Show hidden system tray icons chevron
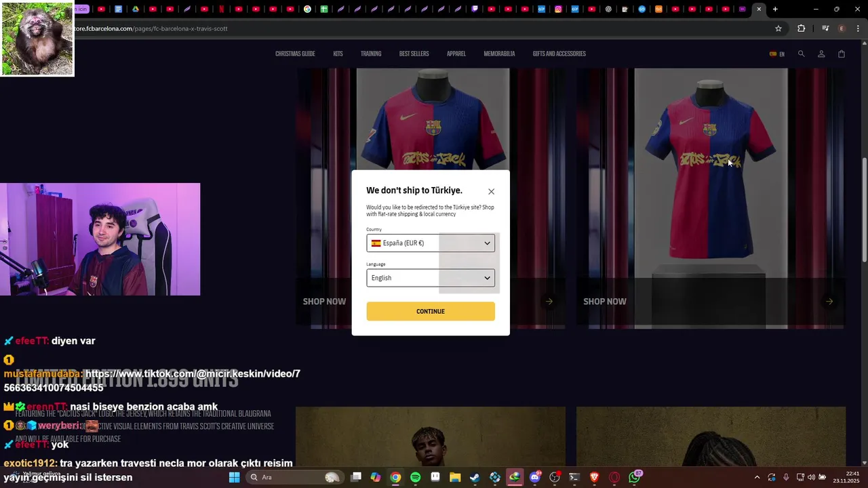This screenshot has width=868, height=488. coord(757,477)
